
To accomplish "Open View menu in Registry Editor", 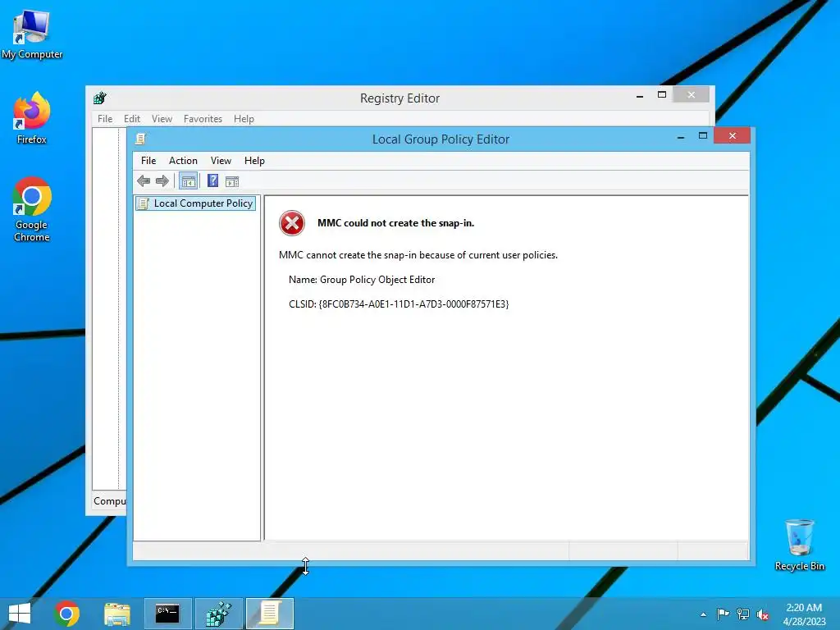I will [x=162, y=119].
